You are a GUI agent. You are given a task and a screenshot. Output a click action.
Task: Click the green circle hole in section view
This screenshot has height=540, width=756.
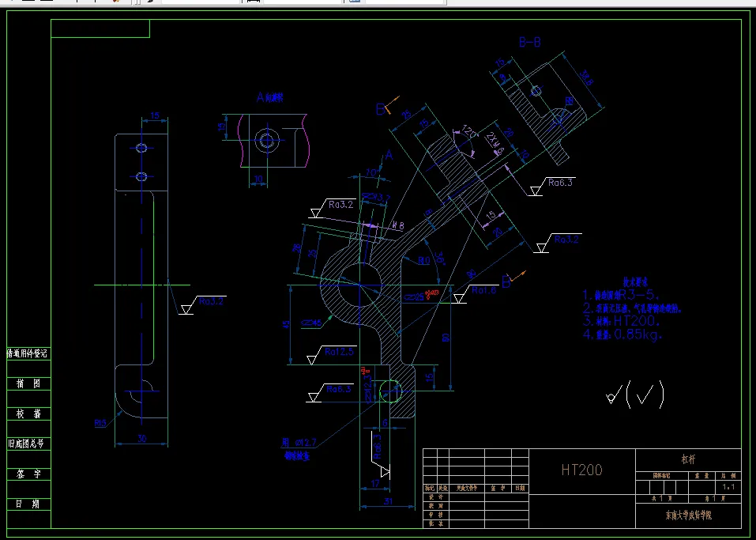(390, 391)
